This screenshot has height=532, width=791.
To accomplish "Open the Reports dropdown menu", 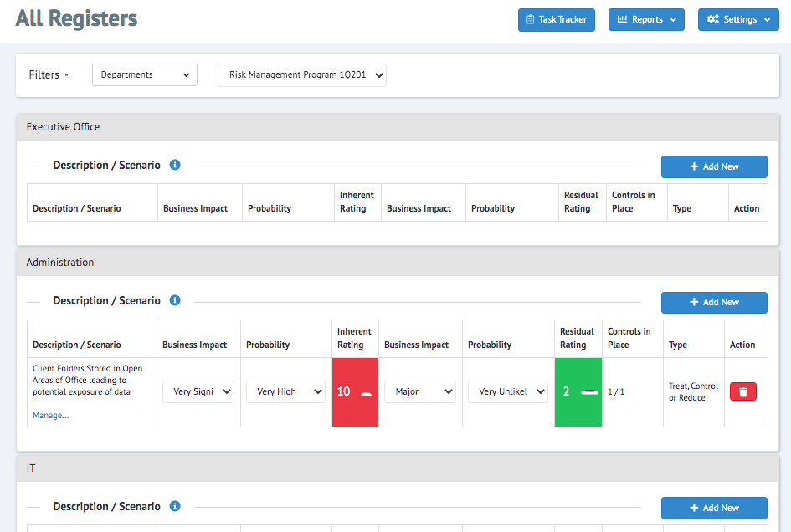I will tap(646, 20).
